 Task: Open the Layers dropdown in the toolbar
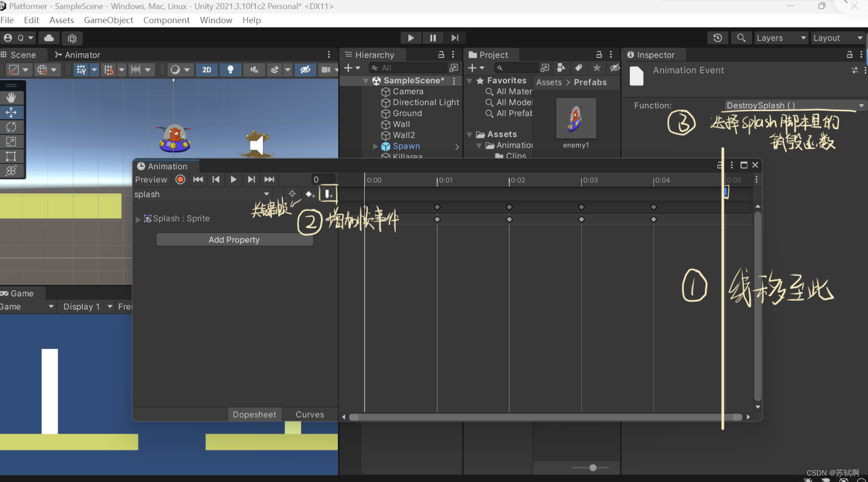pyautogui.click(x=781, y=38)
